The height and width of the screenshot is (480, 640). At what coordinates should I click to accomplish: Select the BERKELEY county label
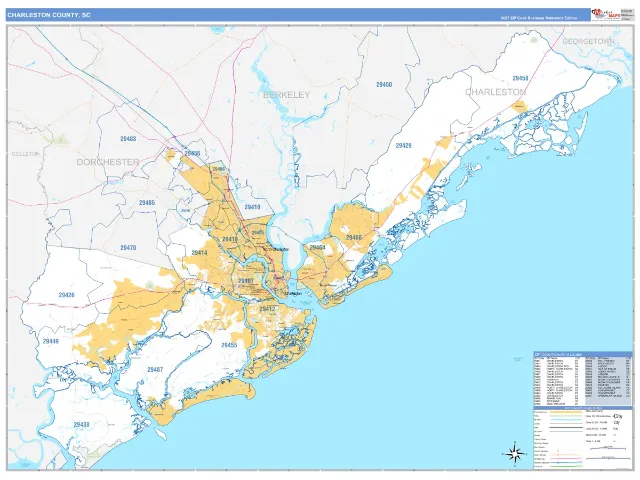click(x=287, y=95)
